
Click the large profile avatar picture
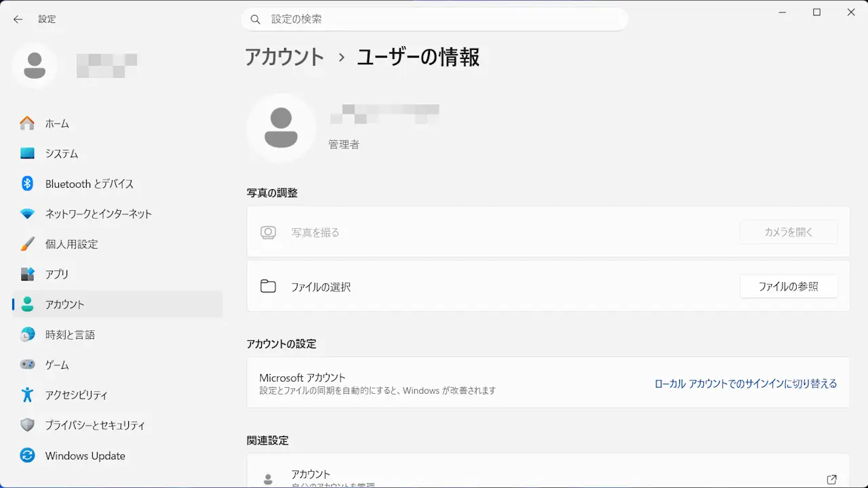(x=281, y=128)
